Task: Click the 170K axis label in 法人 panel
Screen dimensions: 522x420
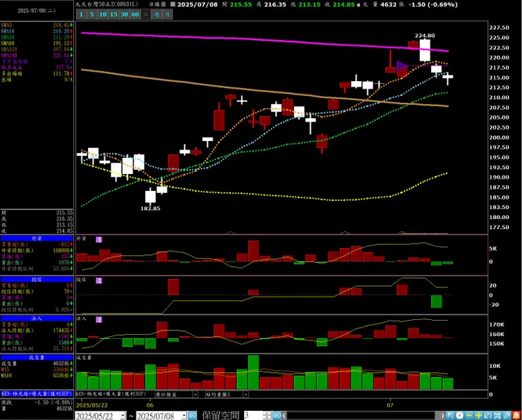Action: (x=497, y=324)
